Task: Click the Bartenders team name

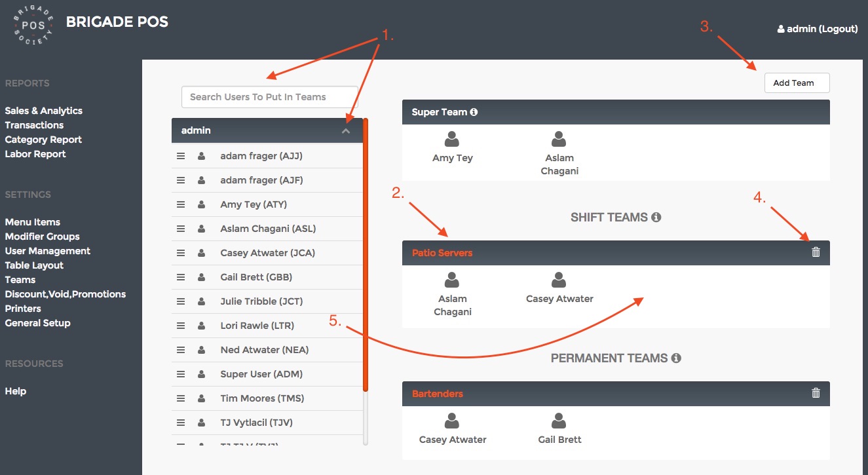Action: point(438,394)
